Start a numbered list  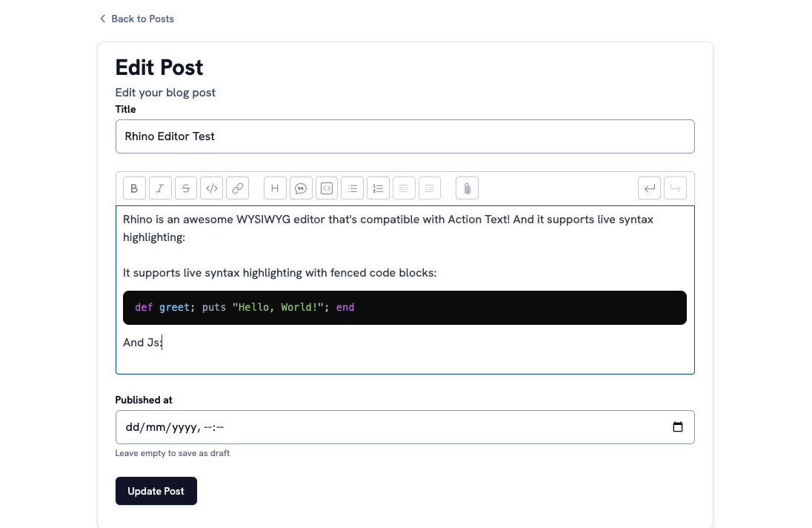(379, 188)
